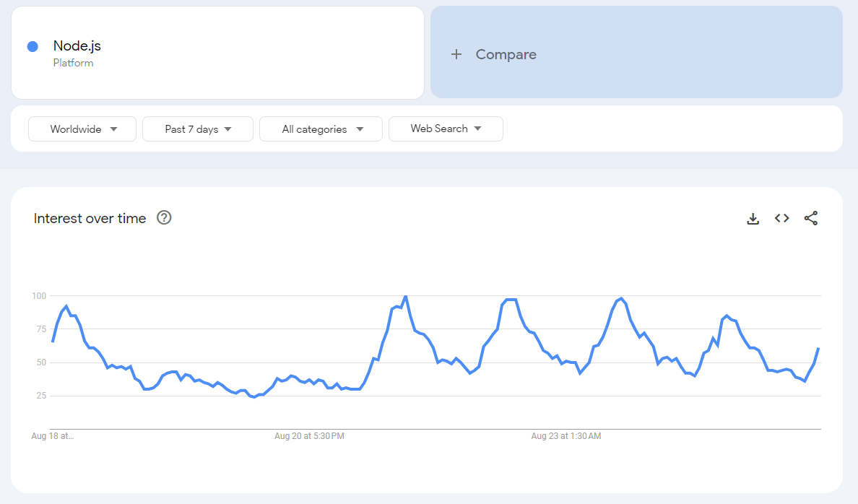The image size is (858, 504).
Task: Open the Web Search type dropdown
Action: 446,129
